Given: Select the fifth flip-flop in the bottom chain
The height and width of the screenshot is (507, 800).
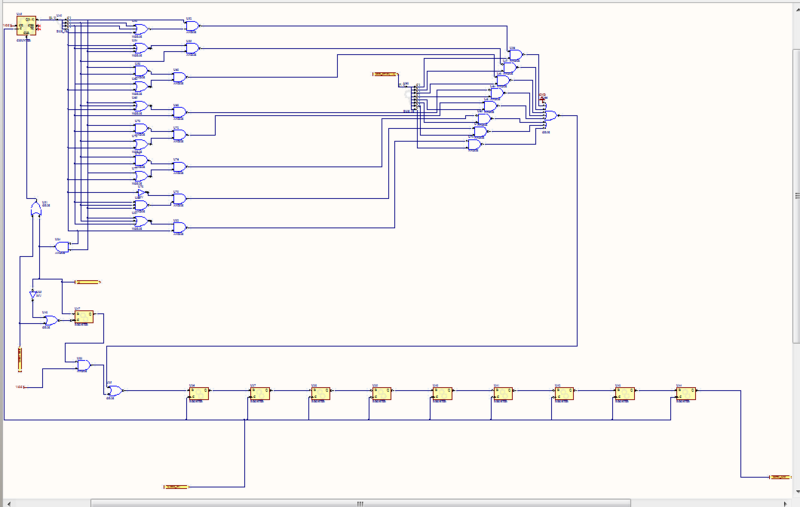Looking at the screenshot, I should click(x=442, y=394).
